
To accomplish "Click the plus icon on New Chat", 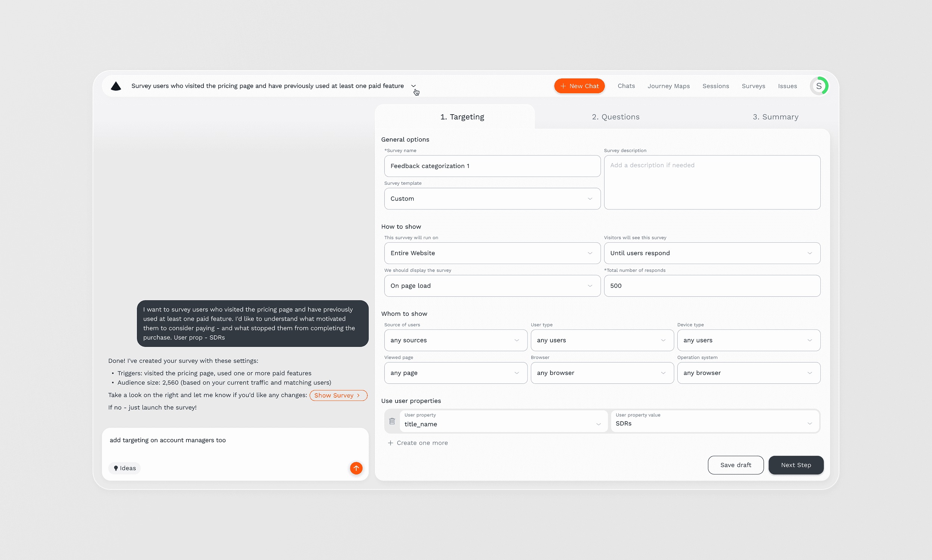I will point(563,86).
